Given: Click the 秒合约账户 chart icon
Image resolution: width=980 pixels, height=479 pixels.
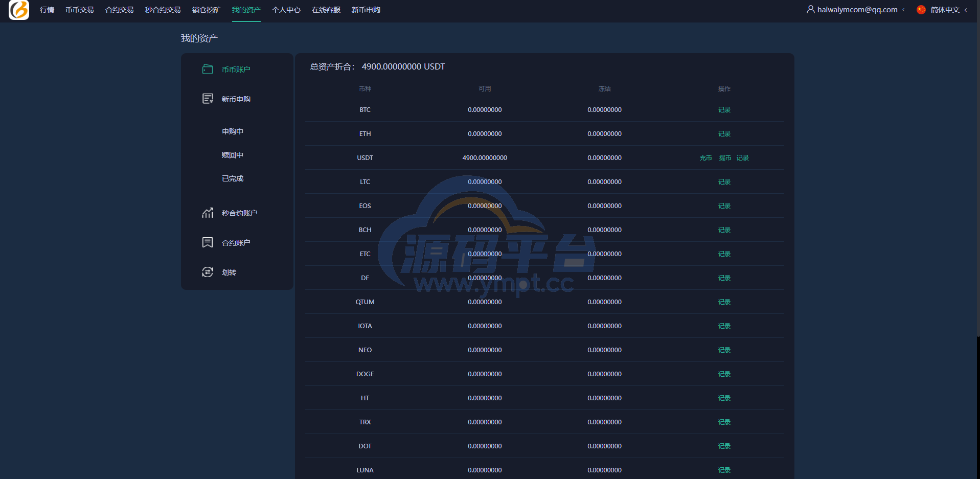Looking at the screenshot, I should point(208,213).
